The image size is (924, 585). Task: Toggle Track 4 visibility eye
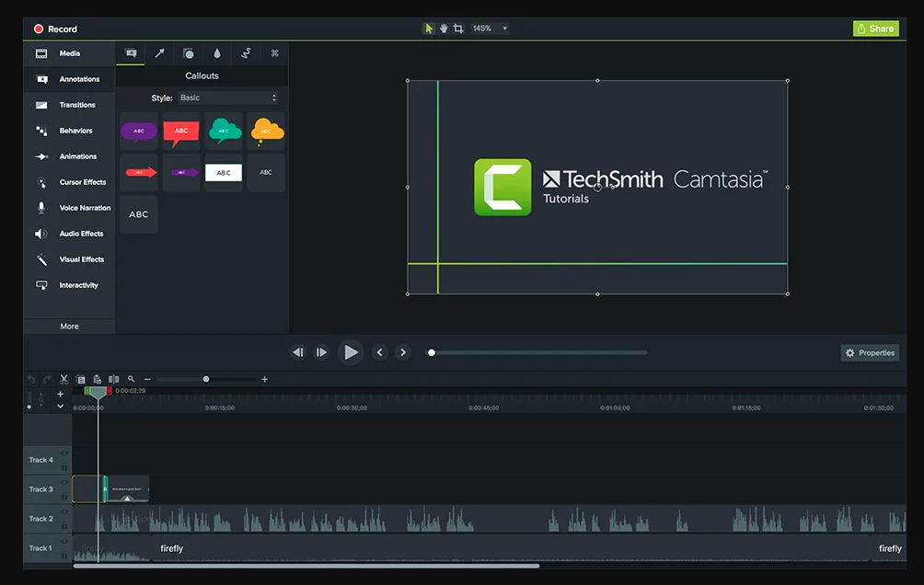(x=64, y=453)
